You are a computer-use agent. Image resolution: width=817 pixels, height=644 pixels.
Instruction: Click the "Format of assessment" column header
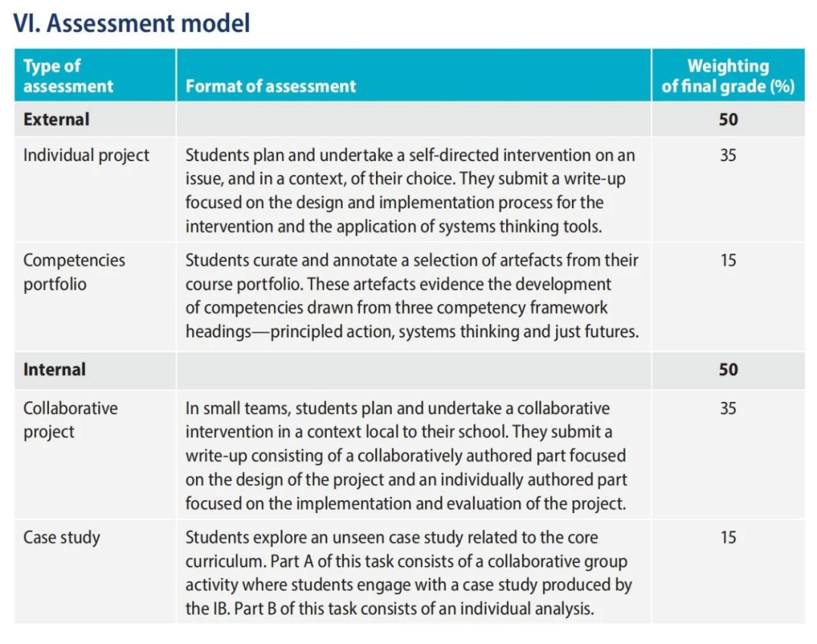271,86
